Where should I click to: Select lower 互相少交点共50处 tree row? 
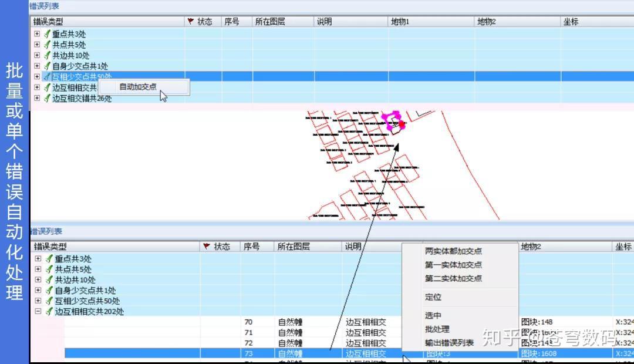(87, 301)
